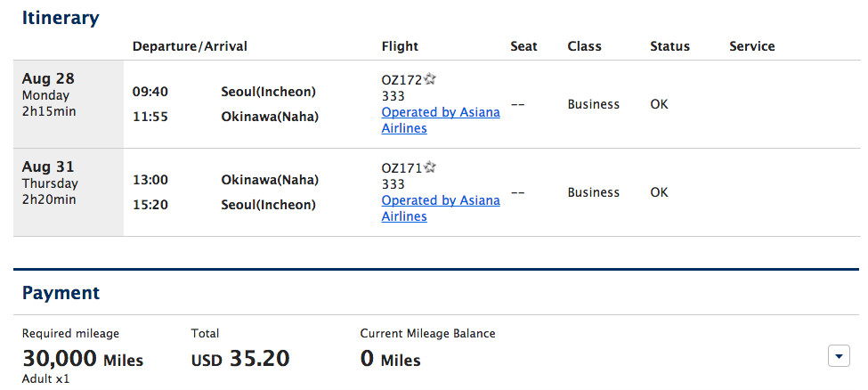
Task: Open Operated by Asiana Airlines link for OZ172
Action: [441, 120]
